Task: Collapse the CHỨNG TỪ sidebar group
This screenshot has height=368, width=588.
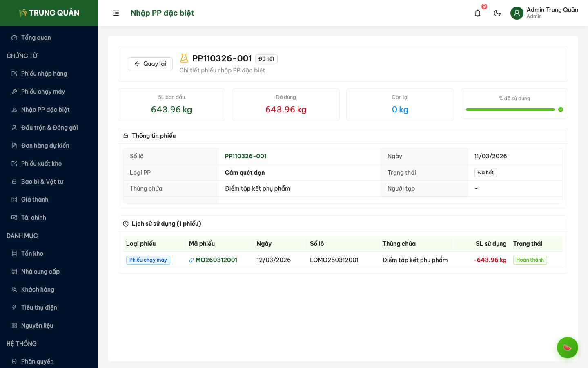Action: point(22,56)
